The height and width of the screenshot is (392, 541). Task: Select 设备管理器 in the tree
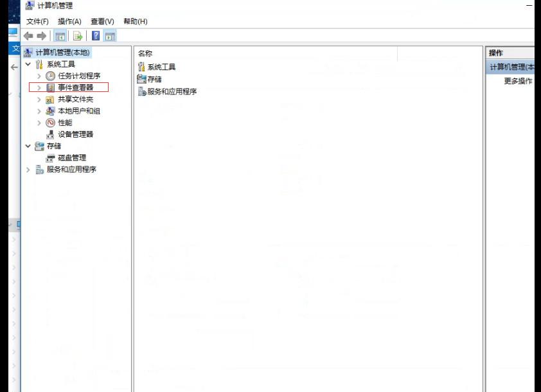point(76,134)
